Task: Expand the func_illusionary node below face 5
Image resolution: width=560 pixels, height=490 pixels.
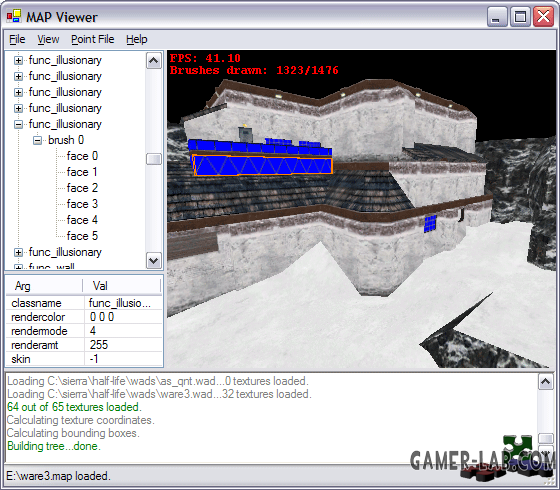Action: (x=19, y=252)
